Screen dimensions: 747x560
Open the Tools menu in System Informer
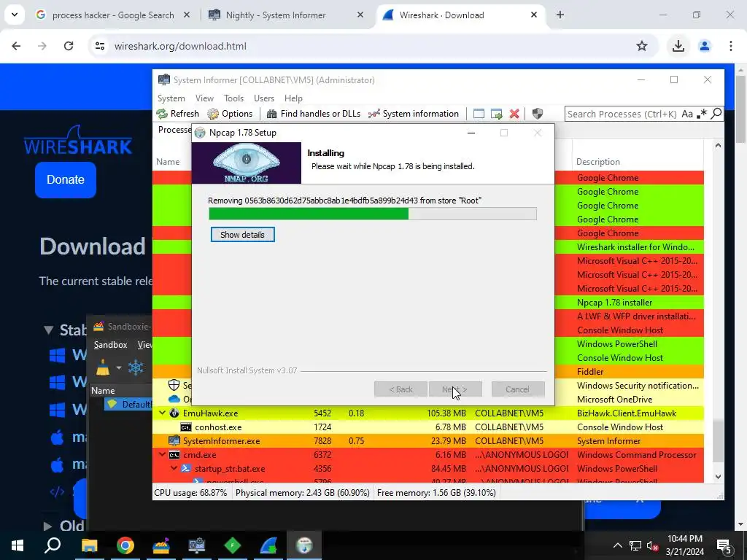pyautogui.click(x=234, y=98)
